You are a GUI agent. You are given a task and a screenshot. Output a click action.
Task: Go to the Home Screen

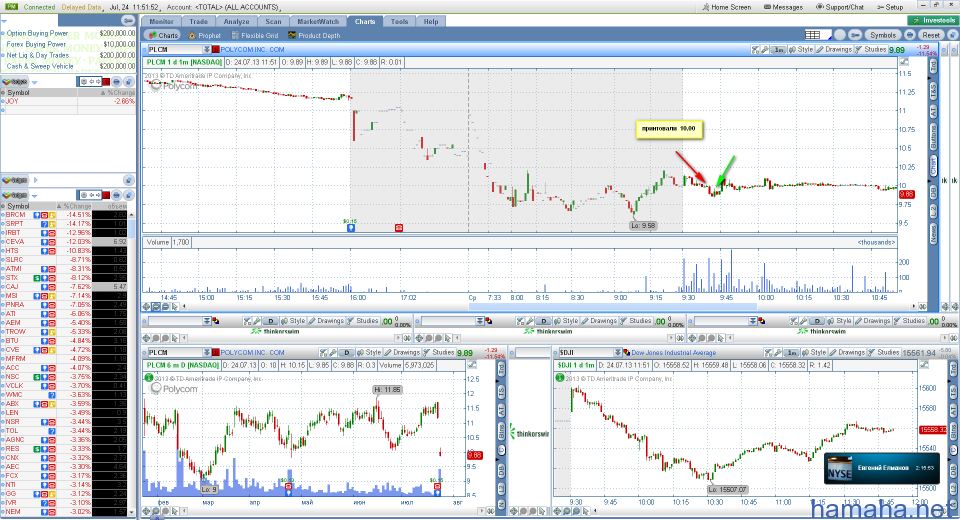727,7
